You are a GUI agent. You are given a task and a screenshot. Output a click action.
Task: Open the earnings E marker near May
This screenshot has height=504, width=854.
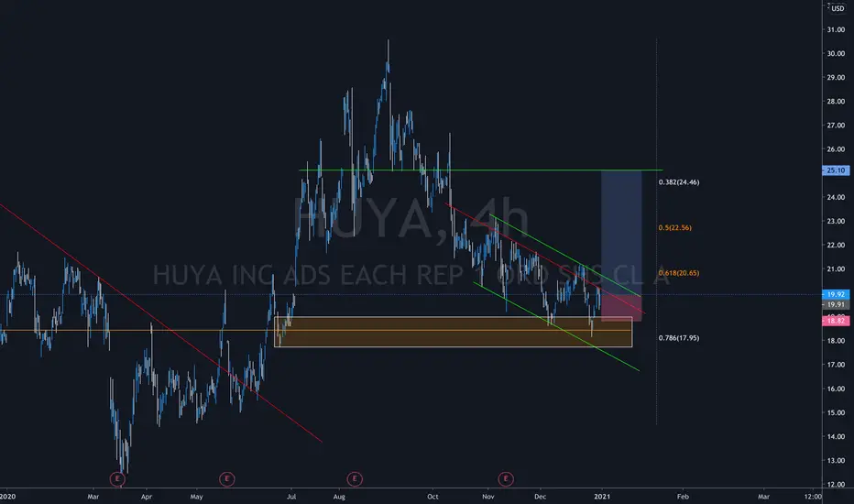point(226,479)
